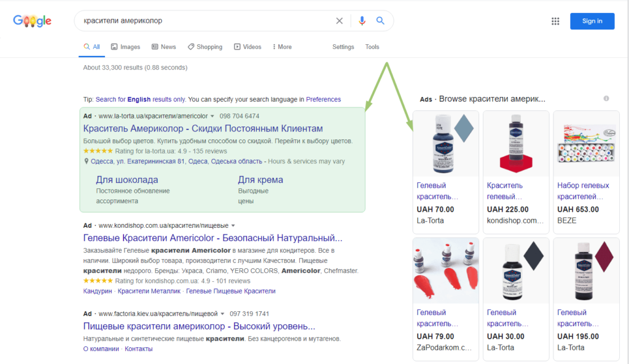Click 'Гелевый краситель' title priced UAH 195.00
The height and width of the screenshot is (364, 629).
[577, 318]
